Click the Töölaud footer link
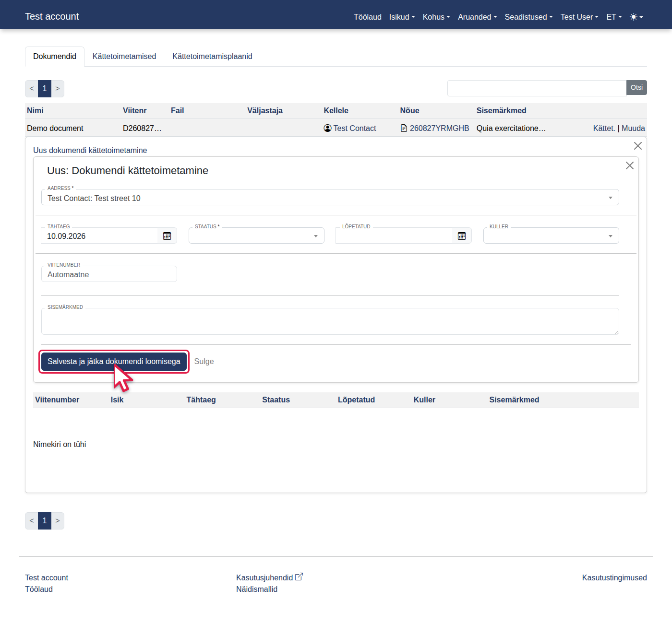672x624 pixels. point(39,589)
